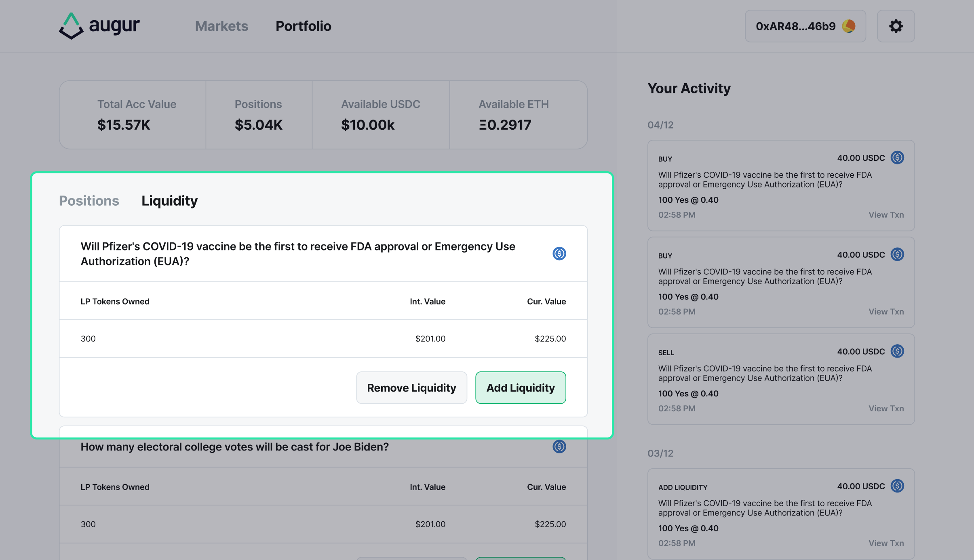974x560 pixels.
Task: Open Pfizer COVID-19 vaccine market title
Action: tap(298, 254)
